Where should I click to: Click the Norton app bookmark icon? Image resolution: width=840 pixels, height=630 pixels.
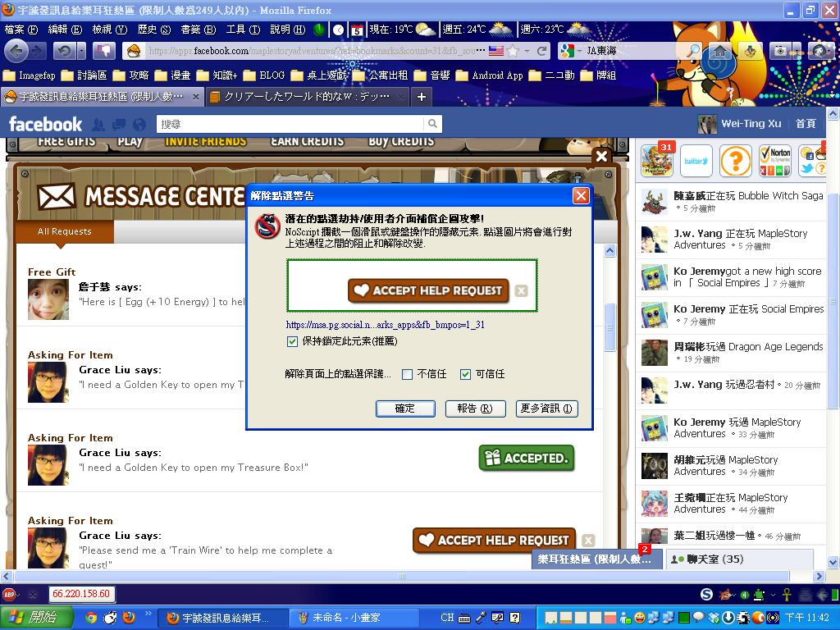click(x=774, y=160)
